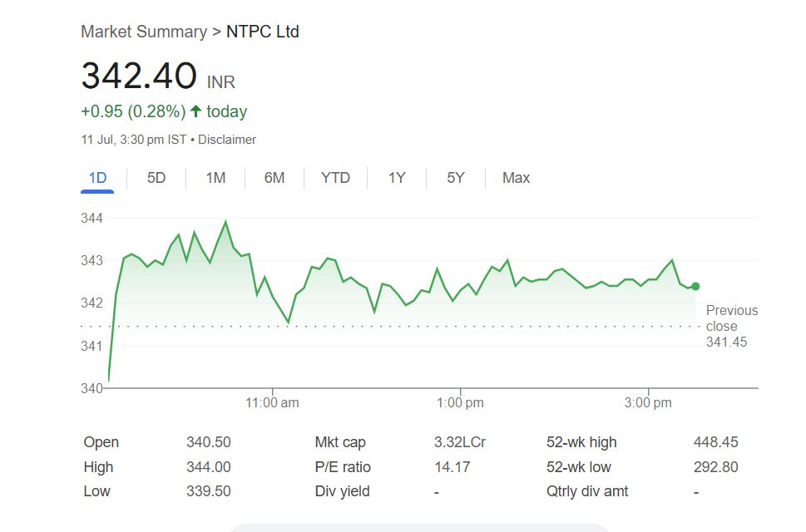Viewport: 806px width, 532px height.
Task: Click the green up arrow icon
Action: 195,111
